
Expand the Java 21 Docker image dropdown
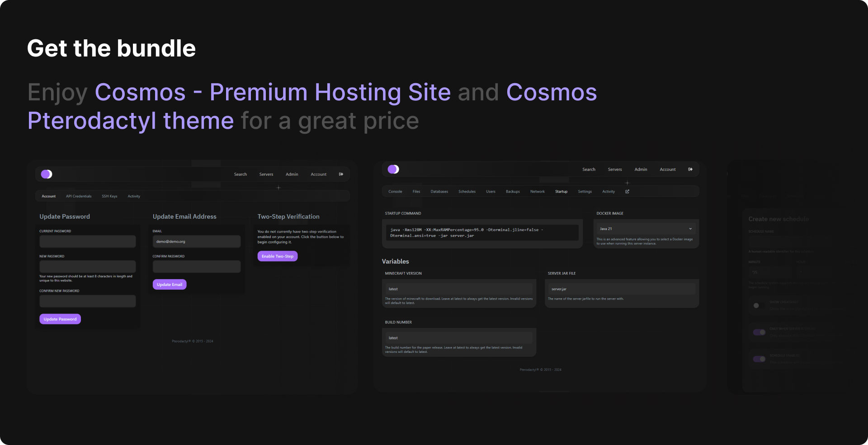click(x=646, y=229)
